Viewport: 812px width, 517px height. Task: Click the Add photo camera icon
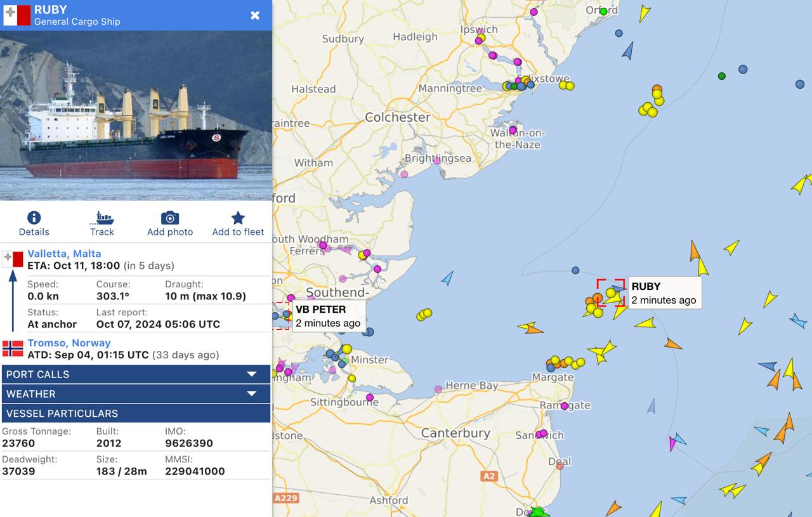click(x=170, y=218)
